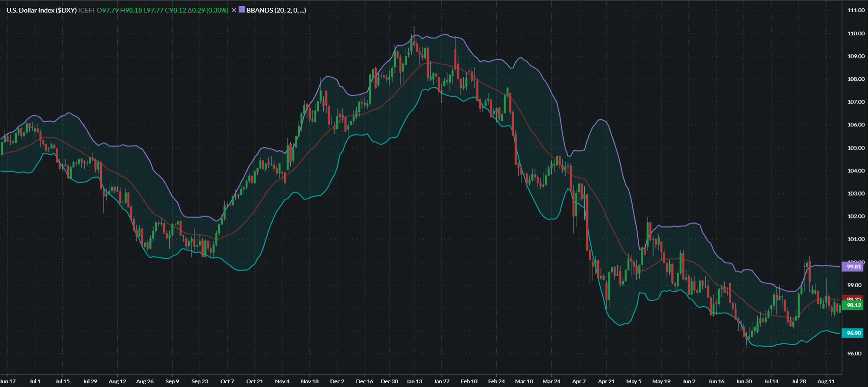Click the Aug 11 date on the time axis
The image size is (868, 387).
pyautogui.click(x=826, y=381)
